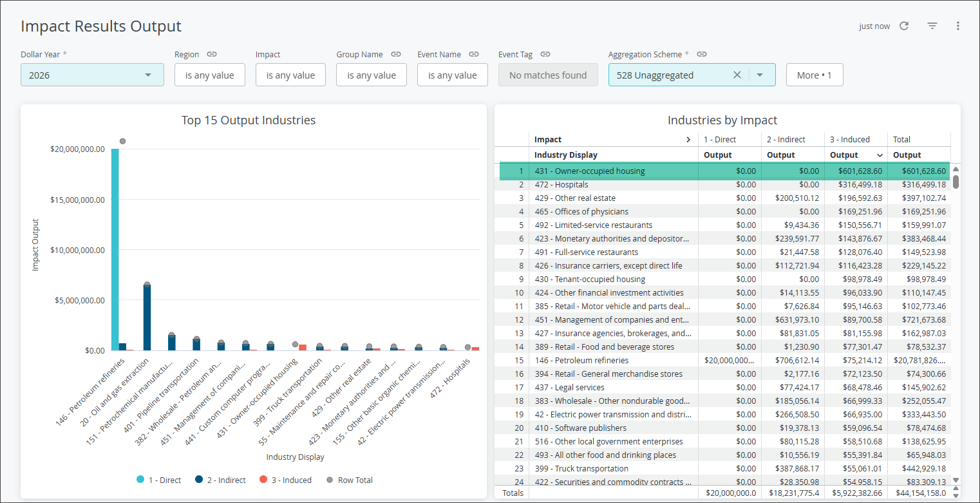Screen dimensions: 980x503
Task: Click the refresh dashboard icon
Action: [x=904, y=26]
